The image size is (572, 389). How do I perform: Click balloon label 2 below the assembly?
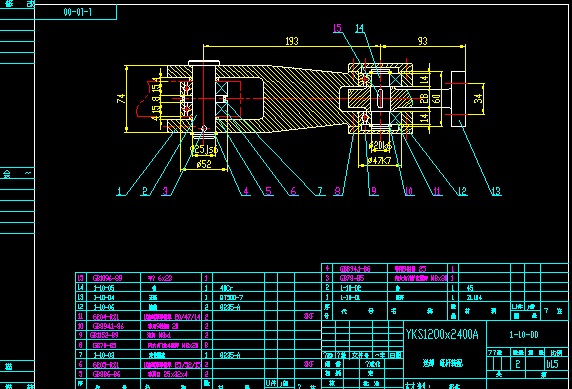pyautogui.click(x=145, y=191)
